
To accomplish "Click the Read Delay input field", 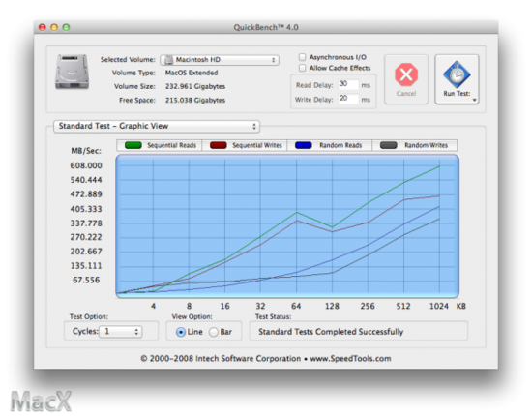I will pos(348,84).
